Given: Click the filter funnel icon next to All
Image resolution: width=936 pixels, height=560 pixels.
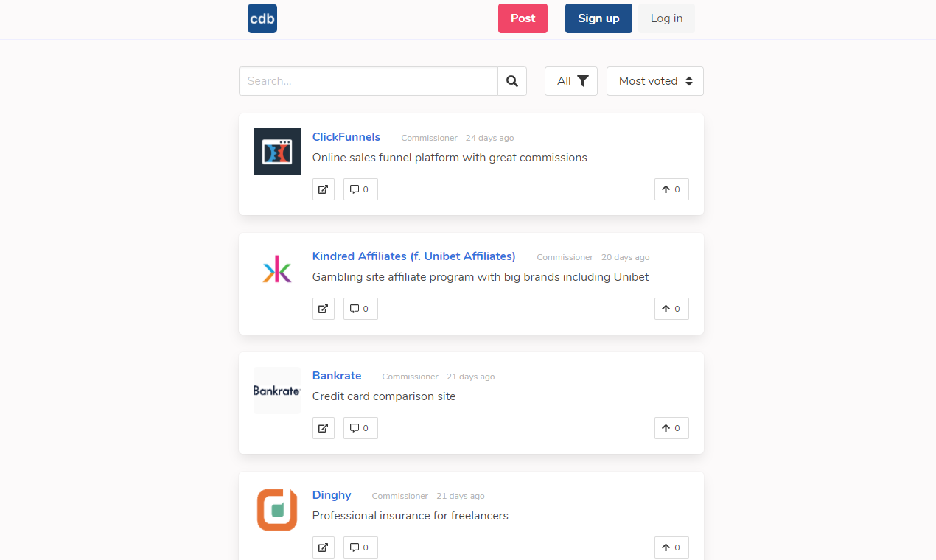Looking at the screenshot, I should (582, 81).
